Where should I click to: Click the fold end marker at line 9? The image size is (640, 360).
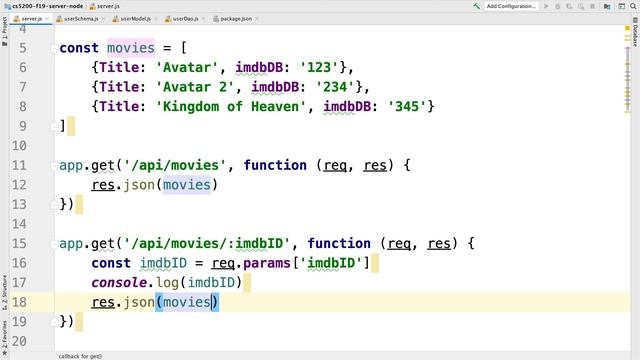54,127
